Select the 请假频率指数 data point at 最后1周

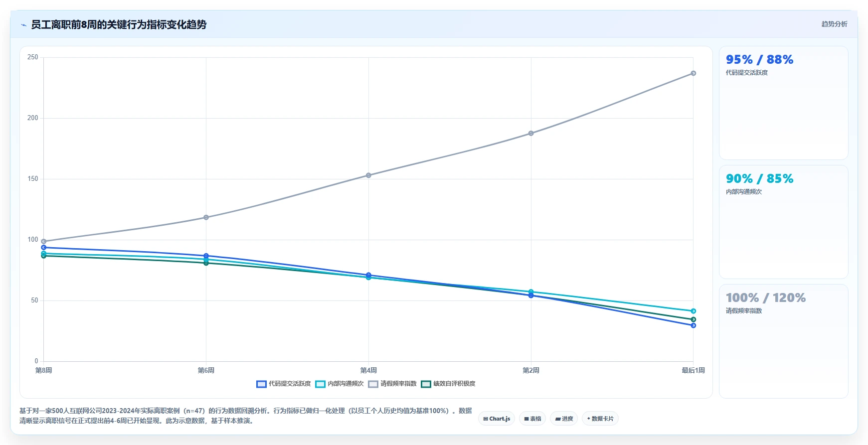(x=694, y=73)
